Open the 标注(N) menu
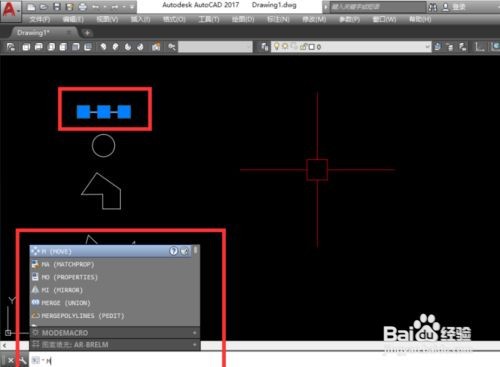500x367 pixels. pyautogui.click(x=278, y=19)
